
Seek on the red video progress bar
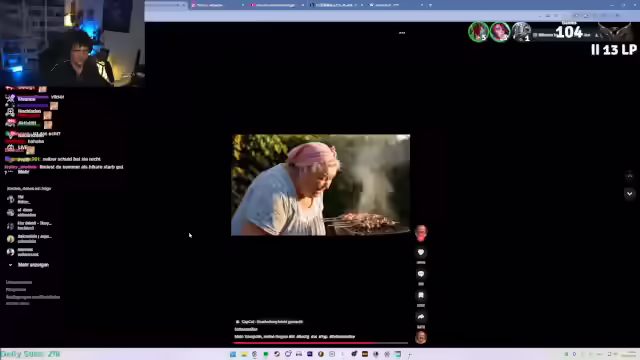tap(320, 343)
